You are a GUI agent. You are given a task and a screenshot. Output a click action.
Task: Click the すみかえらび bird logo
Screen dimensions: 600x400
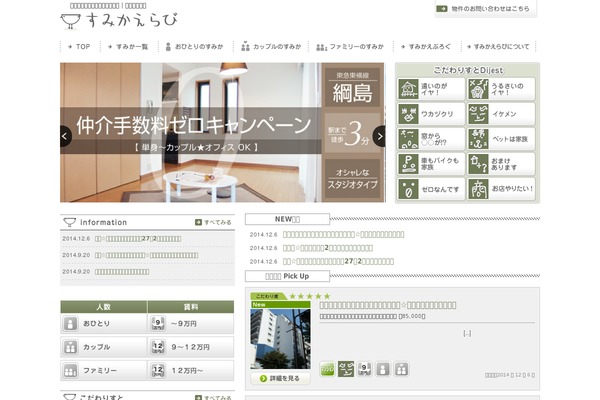(119, 21)
